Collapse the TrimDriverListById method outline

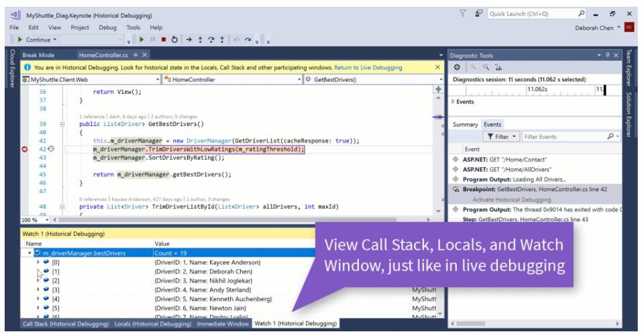click(x=62, y=207)
